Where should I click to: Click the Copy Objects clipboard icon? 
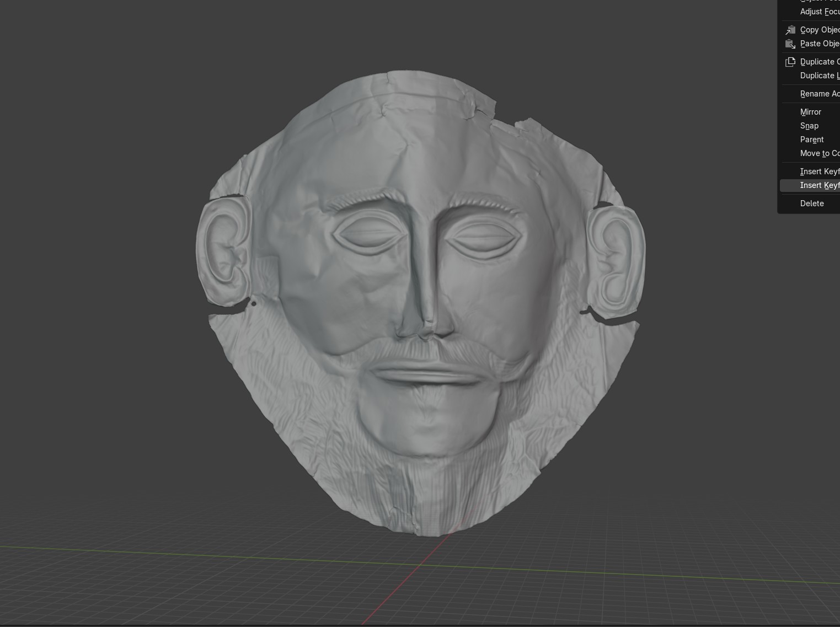coord(790,30)
